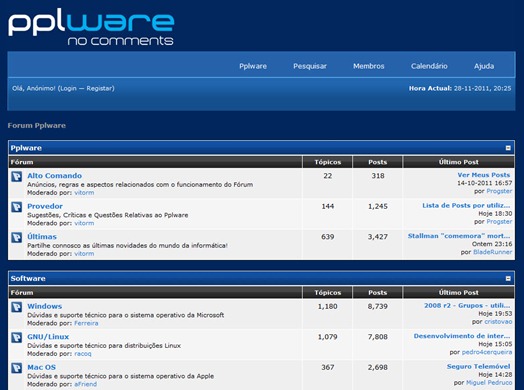This screenshot has width=524, height=390.
Task: View BladeRunner's profile
Action: coord(493,252)
